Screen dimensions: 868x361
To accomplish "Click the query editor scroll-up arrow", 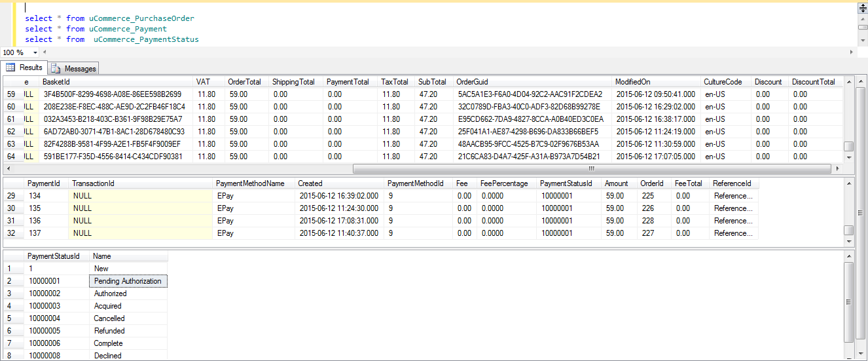I will pos(862,18).
